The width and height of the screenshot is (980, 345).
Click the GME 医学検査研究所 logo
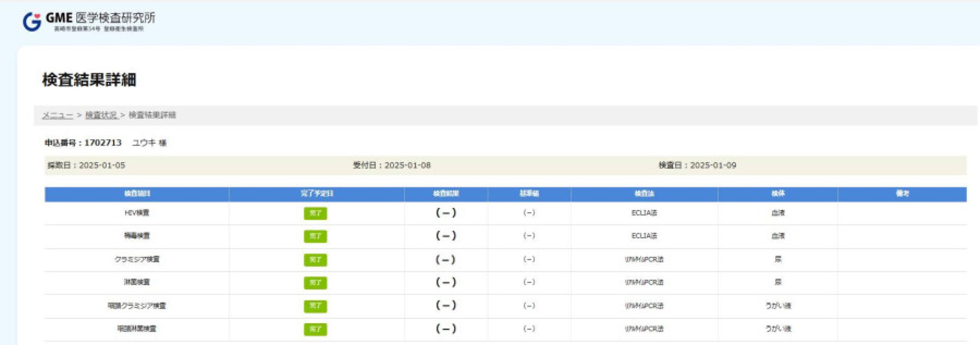tap(89, 21)
